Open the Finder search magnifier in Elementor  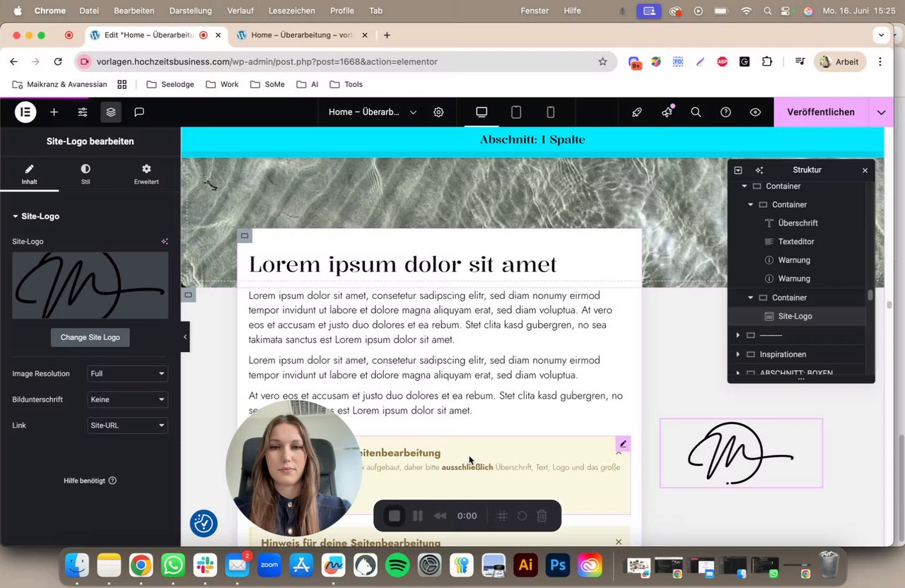click(696, 112)
